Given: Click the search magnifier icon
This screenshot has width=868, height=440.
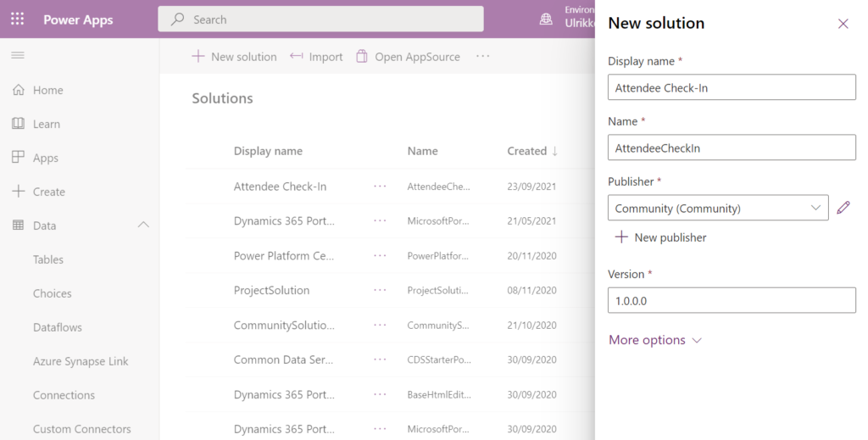Looking at the screenshot, I should click(177, 19).
